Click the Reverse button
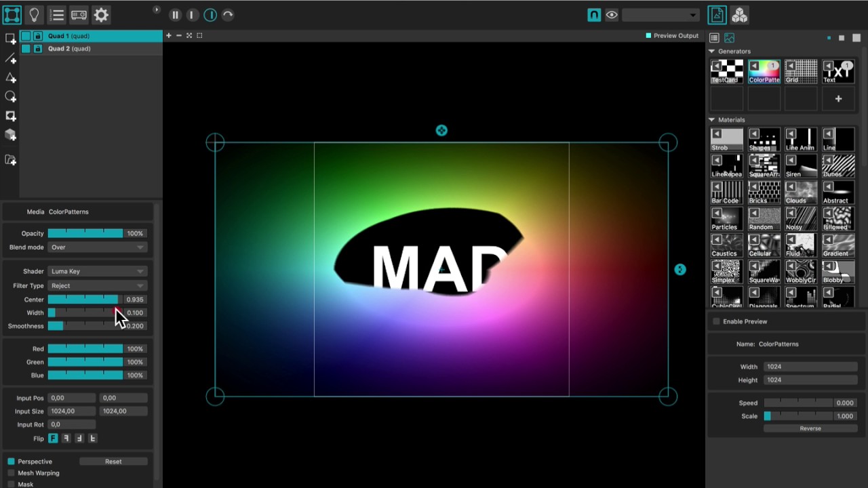This screenshot has width=868, height=488. (810, 428)
